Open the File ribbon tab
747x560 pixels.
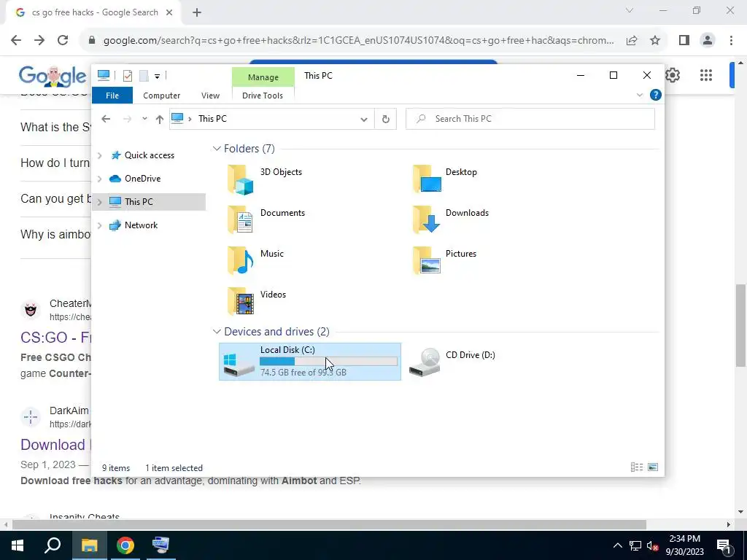click(x=112, y=96)
